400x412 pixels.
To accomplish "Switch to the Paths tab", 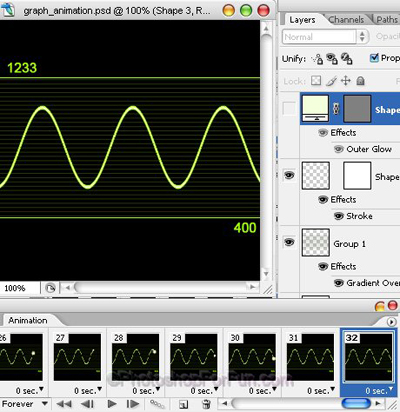I will coord(387,20).
